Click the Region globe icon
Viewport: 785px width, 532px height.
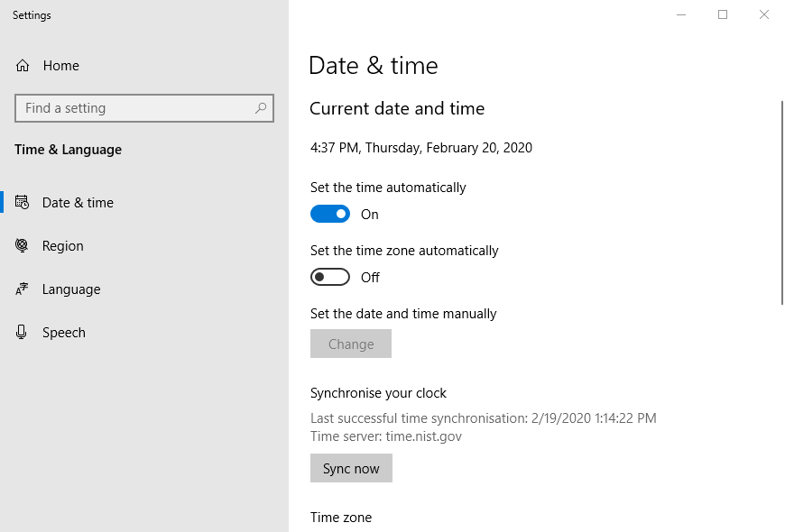click(x=22, y=245)
